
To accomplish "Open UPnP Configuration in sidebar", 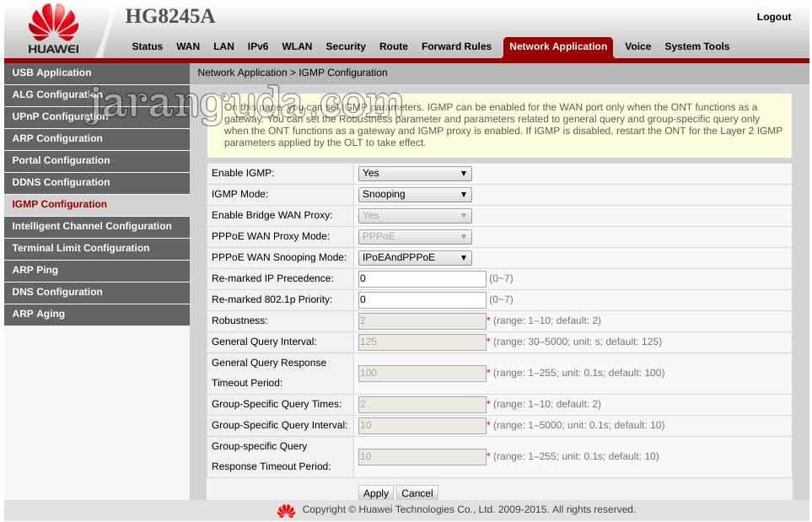I will pyautogui.click(x=97, y=117).
